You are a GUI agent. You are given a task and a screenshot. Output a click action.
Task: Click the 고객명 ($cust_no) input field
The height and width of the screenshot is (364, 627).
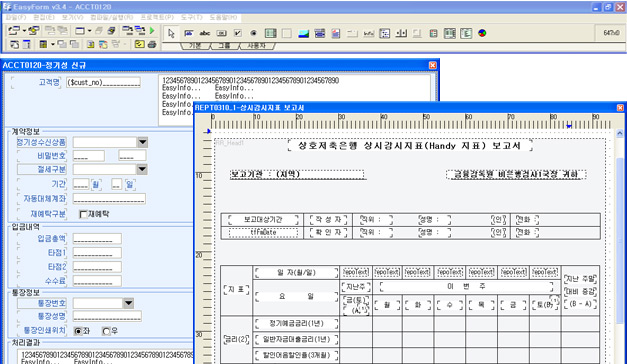point(103,82)
